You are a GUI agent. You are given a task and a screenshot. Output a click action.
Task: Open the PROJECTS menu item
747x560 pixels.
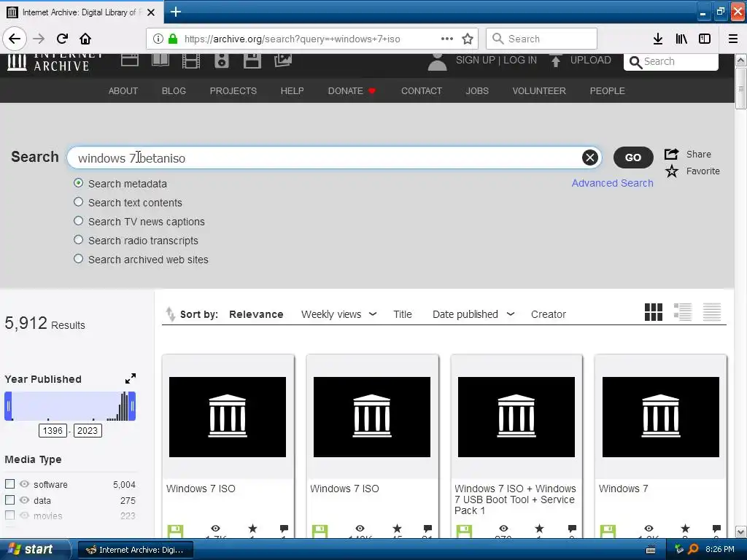(x=233, y=91)
